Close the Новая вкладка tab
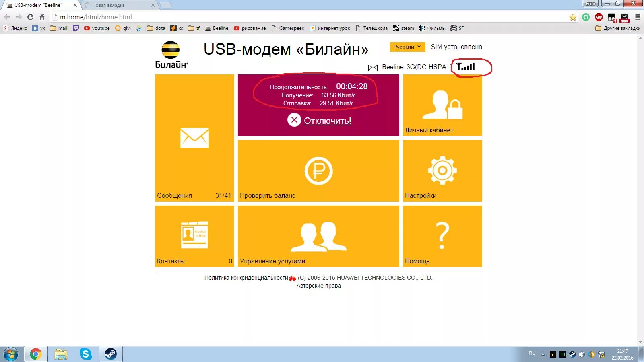 153,5
